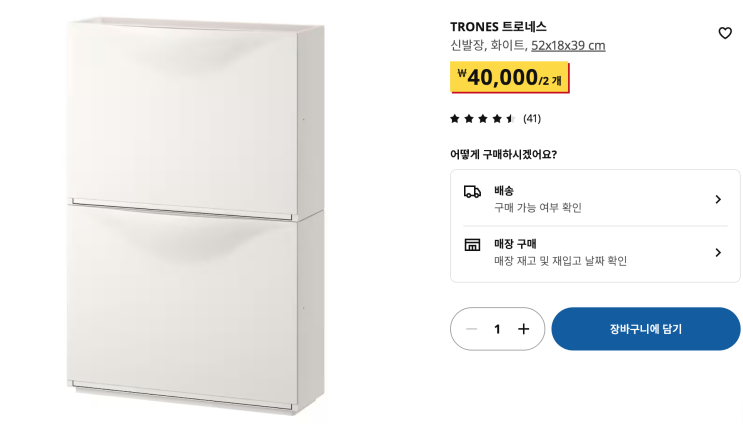
Task: Click the star rating icons
Action: [x=482, y=118]
